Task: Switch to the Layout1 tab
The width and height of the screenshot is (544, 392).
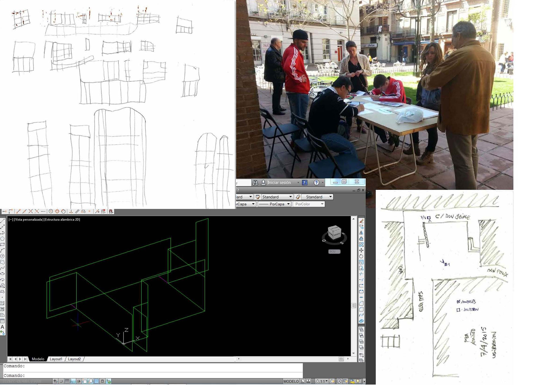Action: 56,359
